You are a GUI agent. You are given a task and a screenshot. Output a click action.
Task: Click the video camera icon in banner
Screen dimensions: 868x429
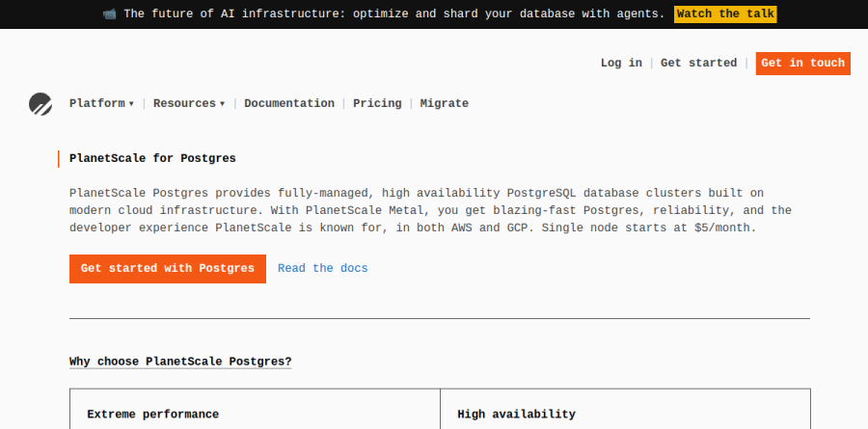point(109,13)
